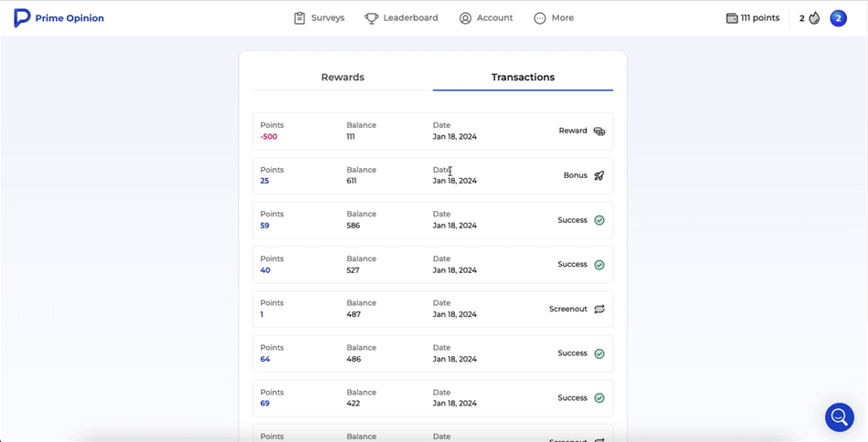Screen dimensions: 868x442
Task: Click the Reward status label
Action: [x=573, y=132]
